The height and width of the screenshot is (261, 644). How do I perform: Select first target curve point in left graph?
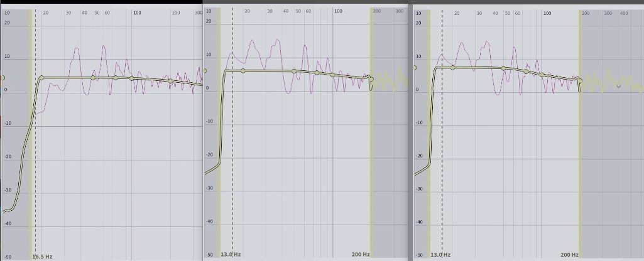click(41, 78)
